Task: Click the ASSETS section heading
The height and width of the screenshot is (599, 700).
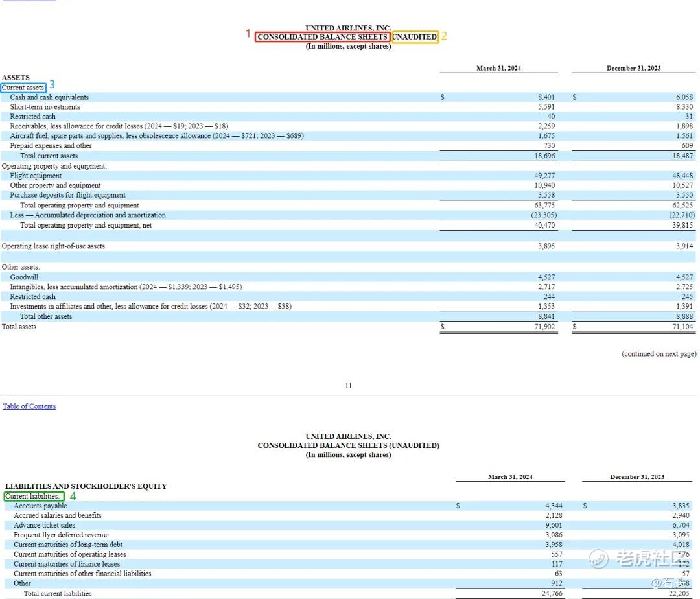Action: (16, 78)
